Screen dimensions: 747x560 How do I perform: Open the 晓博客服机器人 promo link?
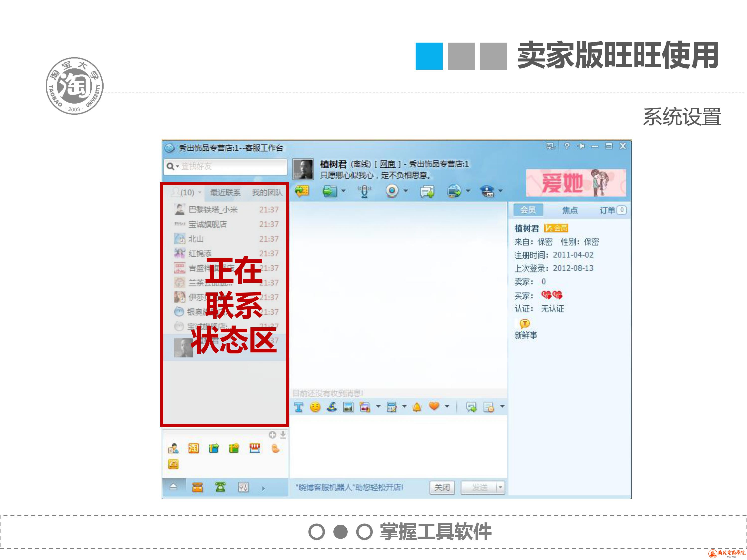[350, 487]
